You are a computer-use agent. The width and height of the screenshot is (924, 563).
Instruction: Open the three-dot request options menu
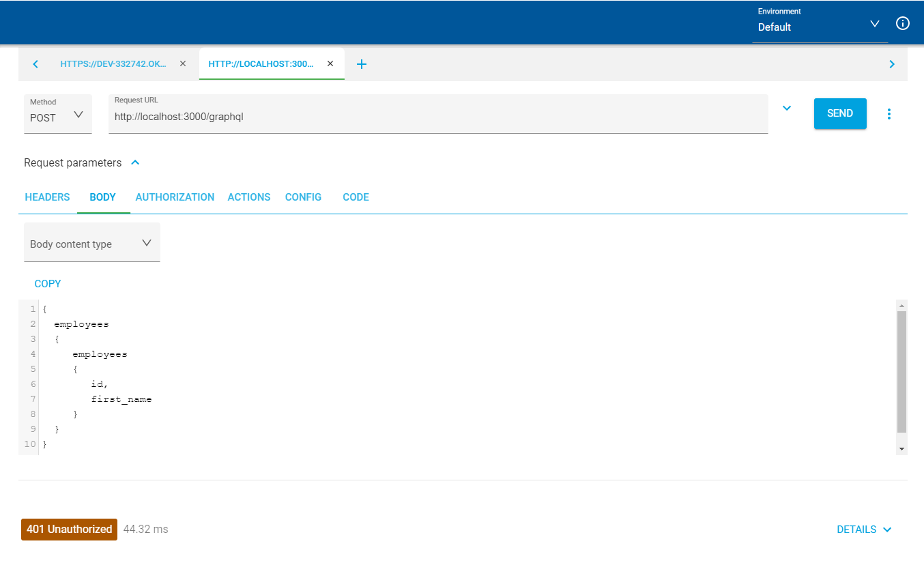click(x=889, y=114)
